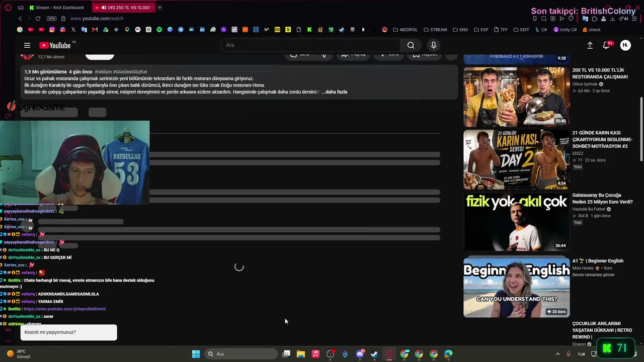Open Steam from the taskbar

coord(374,354)
